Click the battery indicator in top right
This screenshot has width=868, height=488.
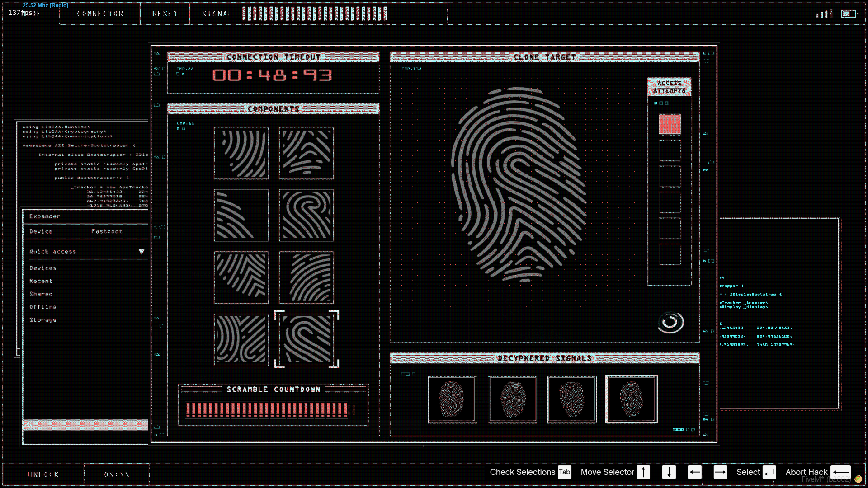tap(848, 14)
